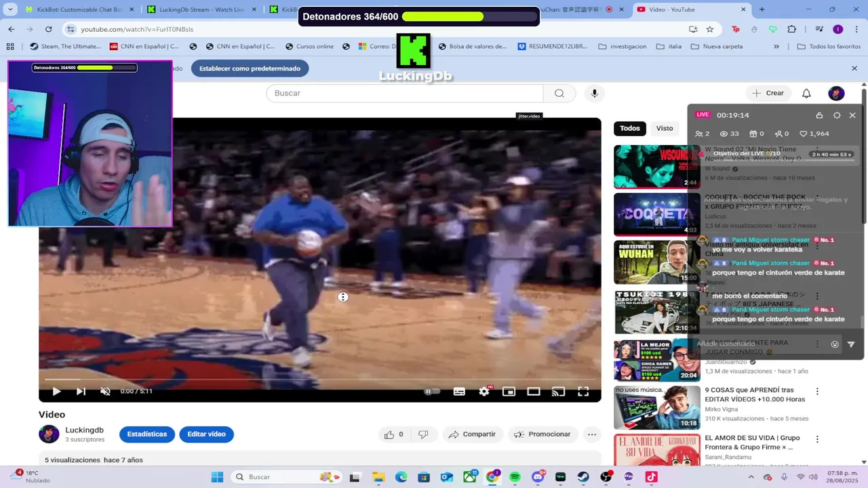
Task: Seek on the video progress bar
Action: pos(319,379)
